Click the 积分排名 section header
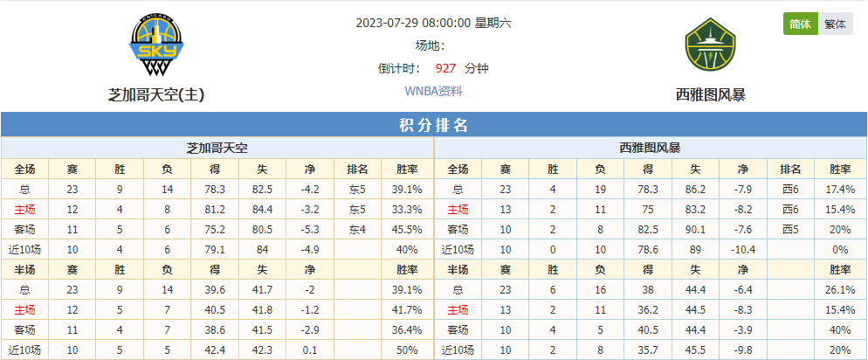Image resolution: width=868 pixels, height=360 pixels. [434, 125]
